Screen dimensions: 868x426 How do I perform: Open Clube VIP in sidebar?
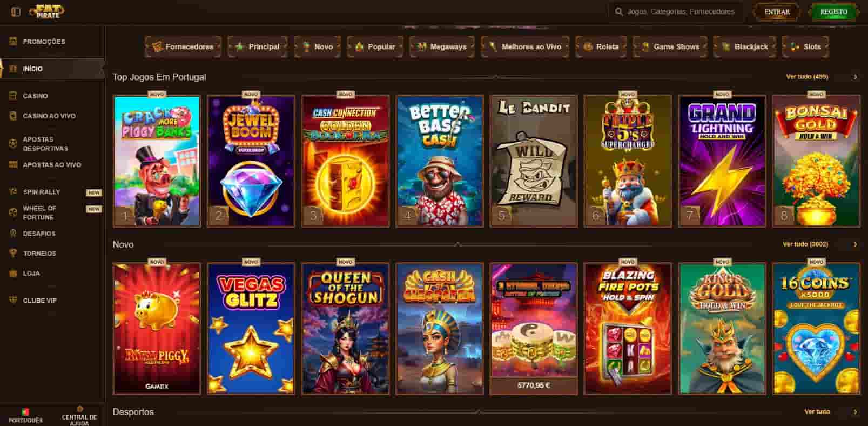(39, 301)
